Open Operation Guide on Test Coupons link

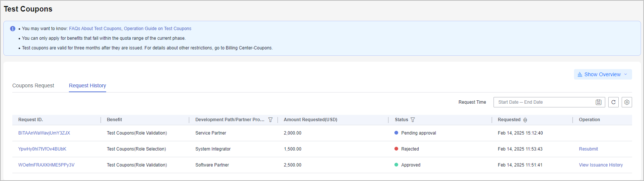[x=158, y=29]
